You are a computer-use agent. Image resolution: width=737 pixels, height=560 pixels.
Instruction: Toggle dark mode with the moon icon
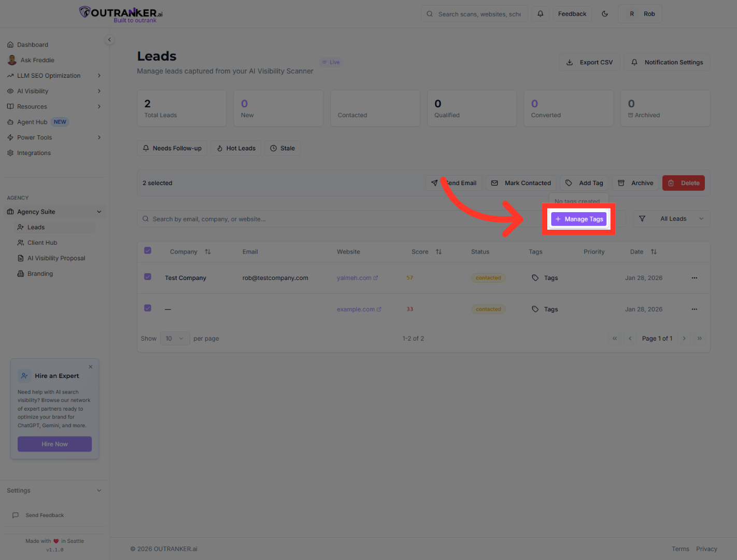604,14
